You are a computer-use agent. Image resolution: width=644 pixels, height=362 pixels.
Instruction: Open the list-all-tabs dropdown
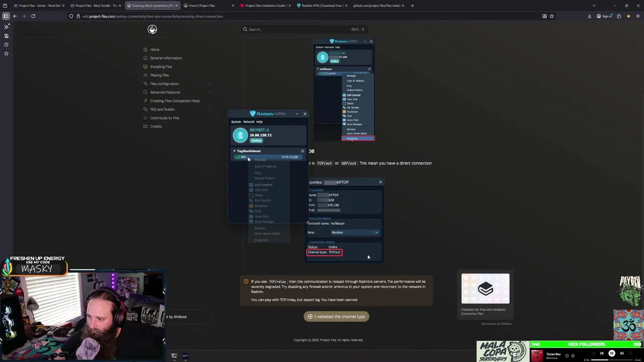click(594, 6)
